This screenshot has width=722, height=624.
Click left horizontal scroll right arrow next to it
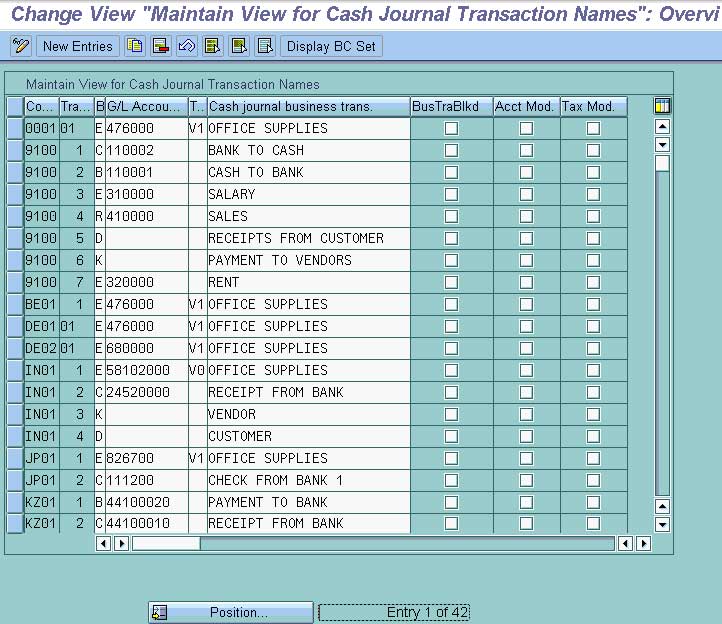click(x=121, y=543)
